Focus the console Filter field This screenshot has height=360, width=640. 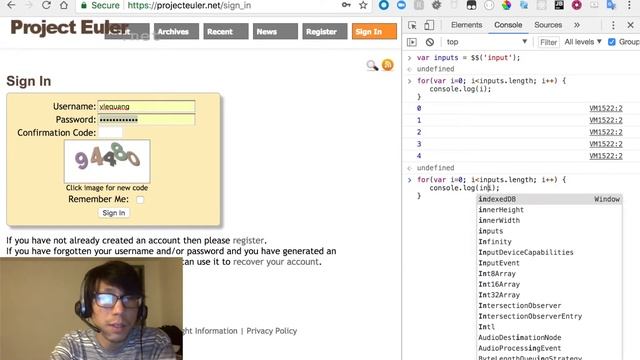(x=548, y=42)
